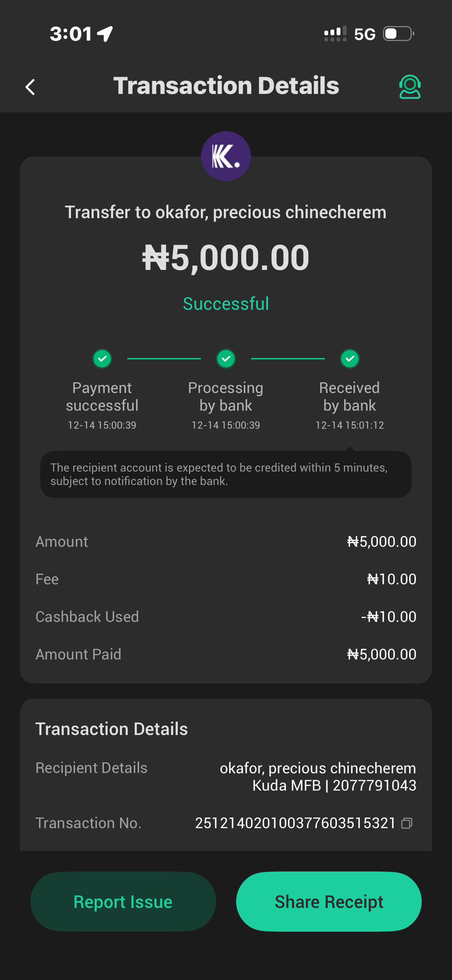The height and width of the screenshot is (980, 452).
Task: Tap the ₦5,000.00 headline amount
Action: tap(226, 258)
